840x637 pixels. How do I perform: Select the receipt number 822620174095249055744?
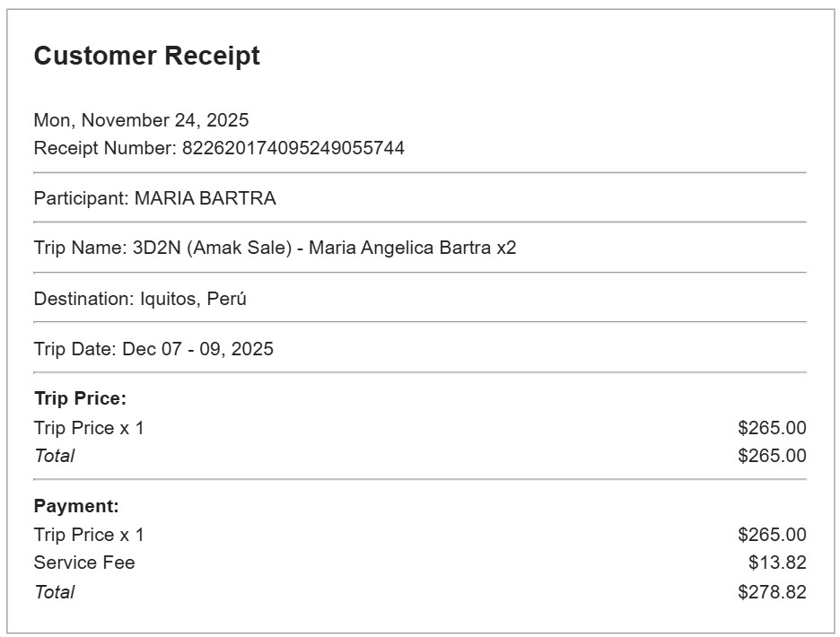coord(293,148)
